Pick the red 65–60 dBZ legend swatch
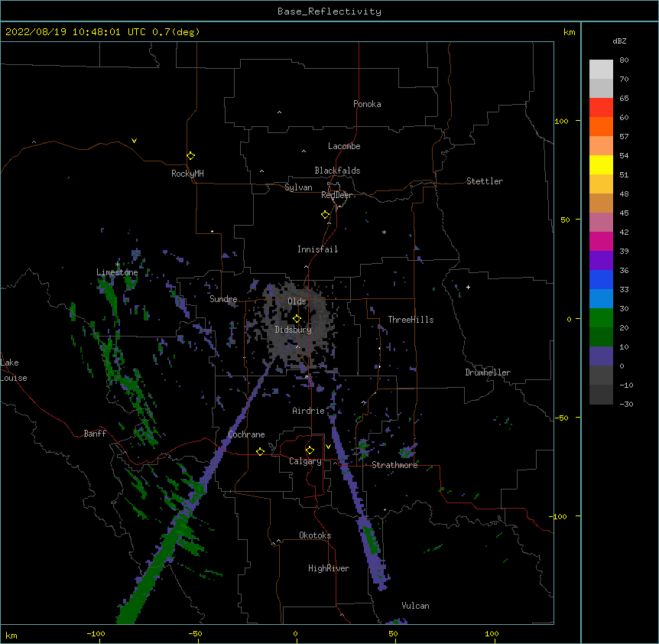The width and height of the screenshot is (659, 644). coord(601,108)
